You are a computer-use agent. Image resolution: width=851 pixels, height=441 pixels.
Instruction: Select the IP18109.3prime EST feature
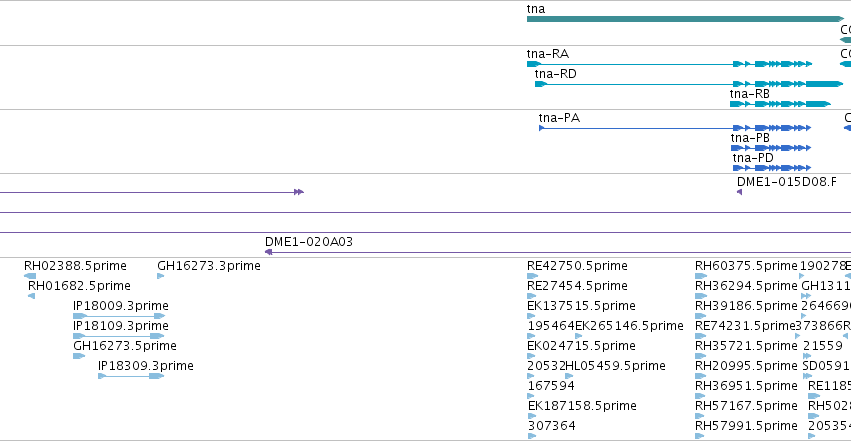[118, 336]
